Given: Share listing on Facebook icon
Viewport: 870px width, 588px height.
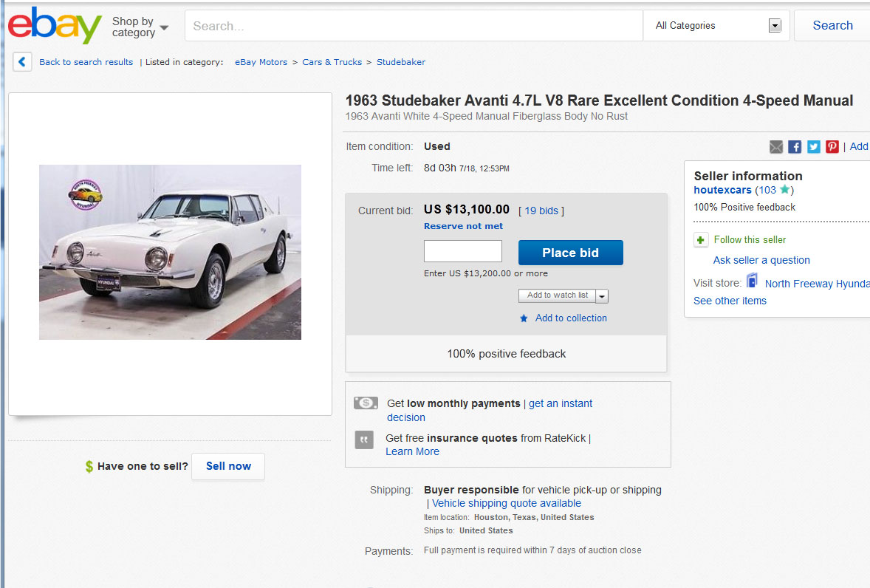Looking at the screenshot, I should [795, 147].
